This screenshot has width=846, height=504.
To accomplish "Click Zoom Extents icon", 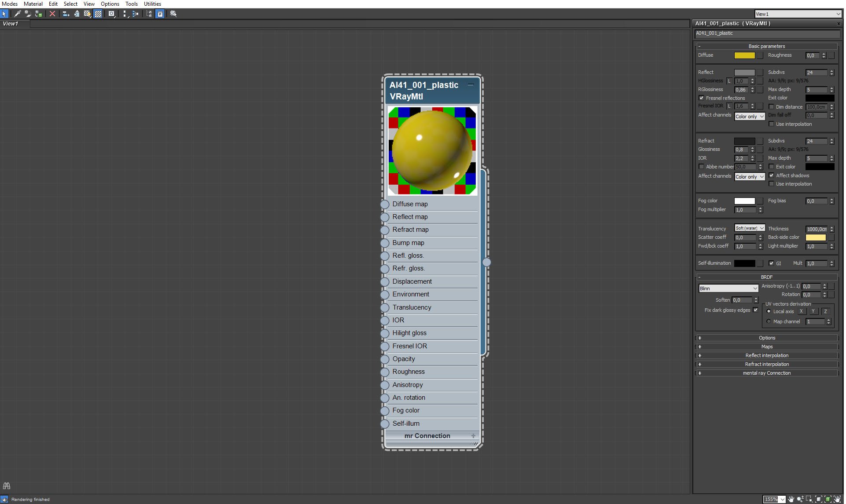I will 819,499.
